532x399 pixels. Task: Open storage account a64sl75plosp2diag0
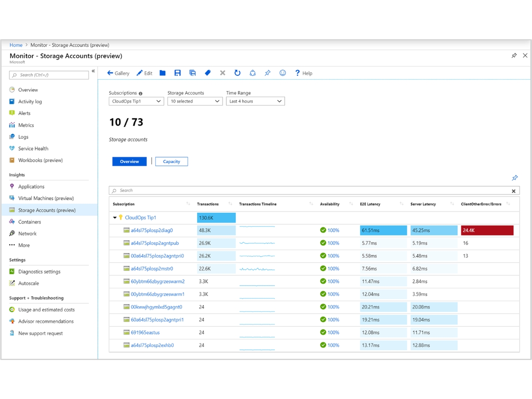point(152,231)
